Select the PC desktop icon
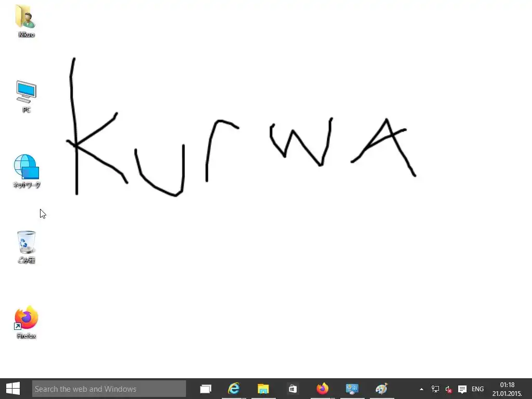The width and height of the screenshot is (532, 399). pos(26,96)
